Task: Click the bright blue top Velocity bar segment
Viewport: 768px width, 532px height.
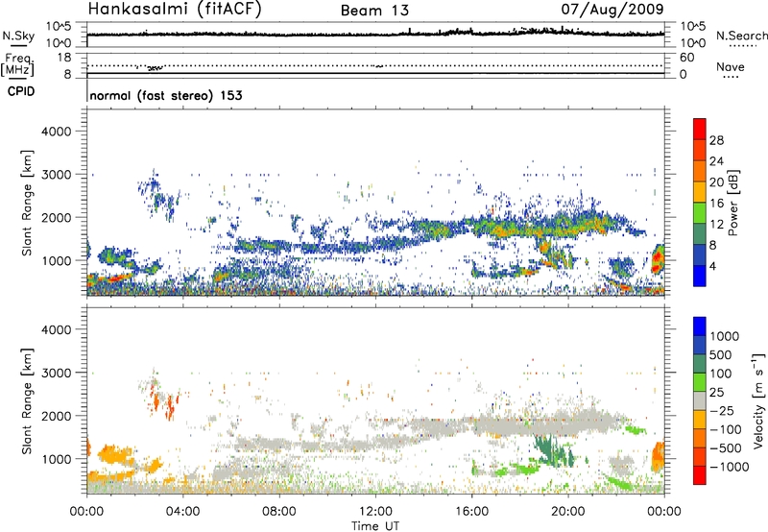Action: [700, 326]
